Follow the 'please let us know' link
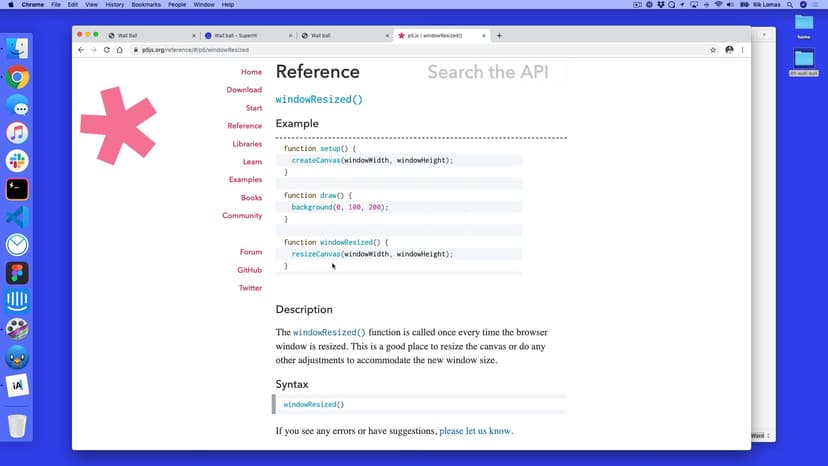 point(475,431)
